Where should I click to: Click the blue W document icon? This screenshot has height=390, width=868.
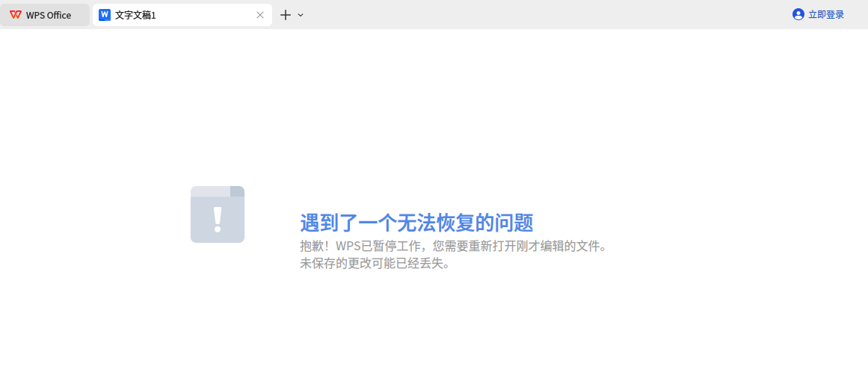(x=105, y=15)
